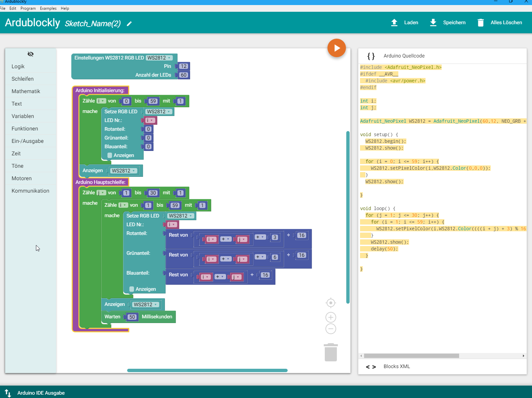Viewport: 532px width, 398px height.
Task: Zoom in the workspace with plus icon
Action: [331, 317]
